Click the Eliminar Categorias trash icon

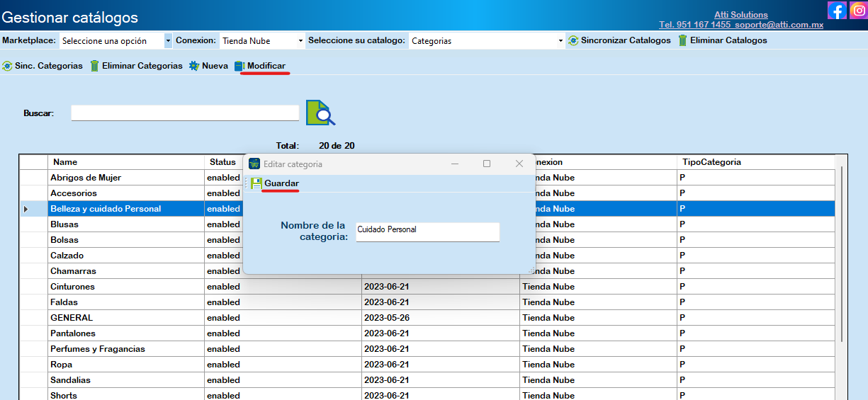coord(94,66)
